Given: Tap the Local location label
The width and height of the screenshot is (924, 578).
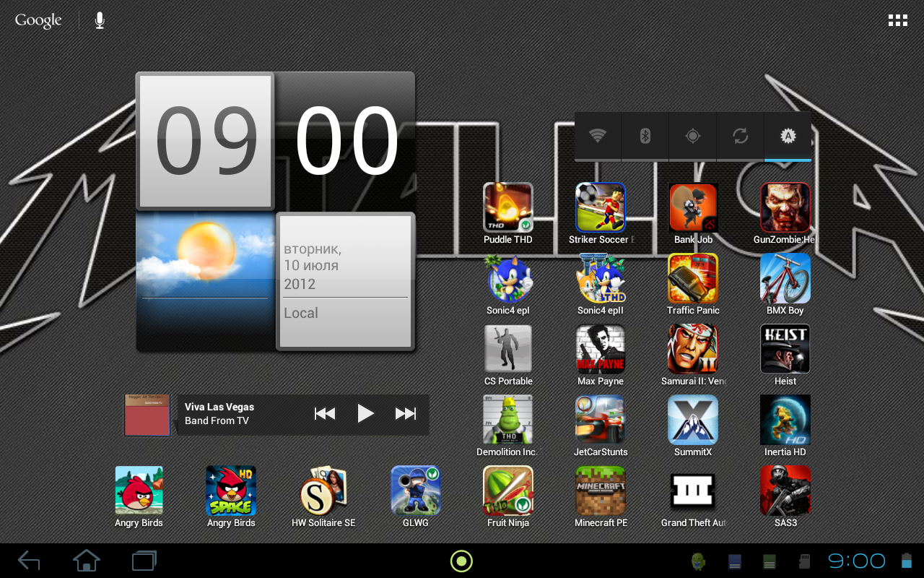Looking at the screenshot, I should tap(301, 313).
